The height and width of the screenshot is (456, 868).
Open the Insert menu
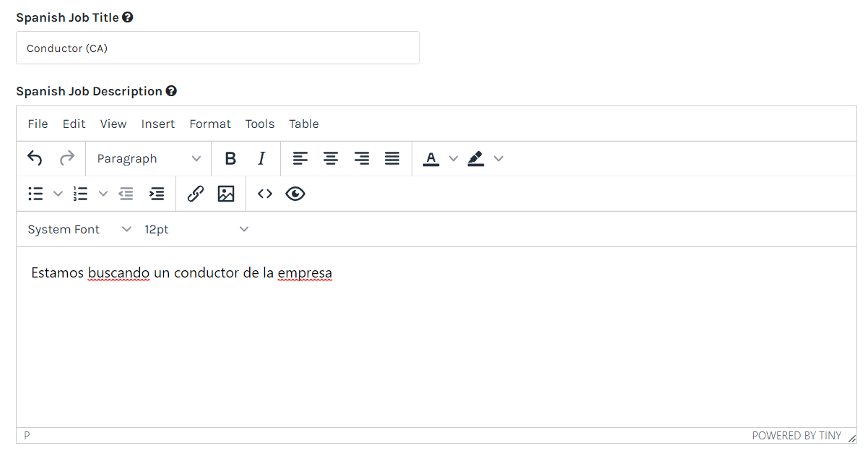[x=158, y=124]
